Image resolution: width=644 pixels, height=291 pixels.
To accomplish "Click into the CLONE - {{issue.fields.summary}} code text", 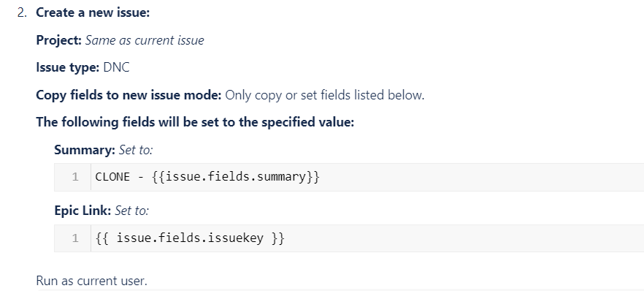I will coord(207,177).
